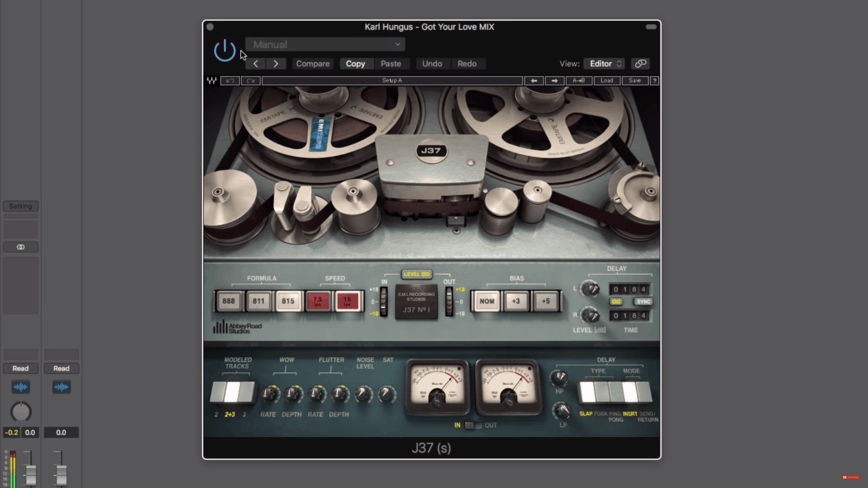Click the Waves toolbar undo arrow

tap(230, 81)
